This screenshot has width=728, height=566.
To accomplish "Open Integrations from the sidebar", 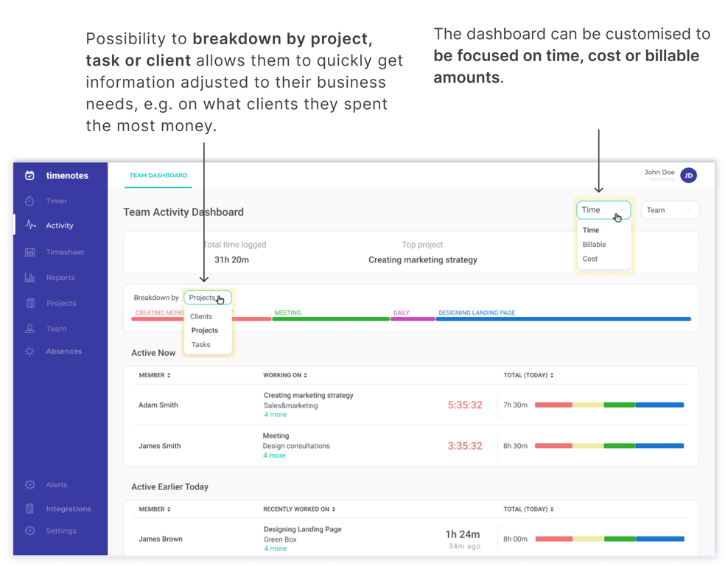I will tap(69, 509).
